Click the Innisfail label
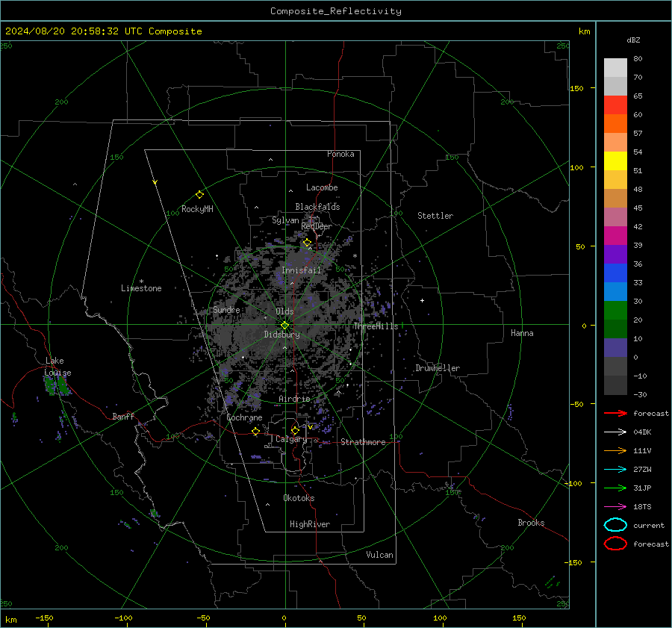The width and height of the screenshot is (672, 628). [301, 270]
